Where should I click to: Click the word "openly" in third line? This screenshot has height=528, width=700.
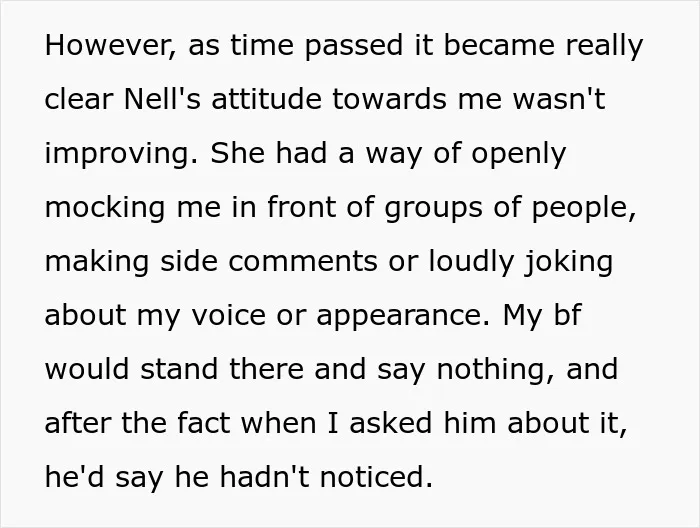tap(519, 154)
